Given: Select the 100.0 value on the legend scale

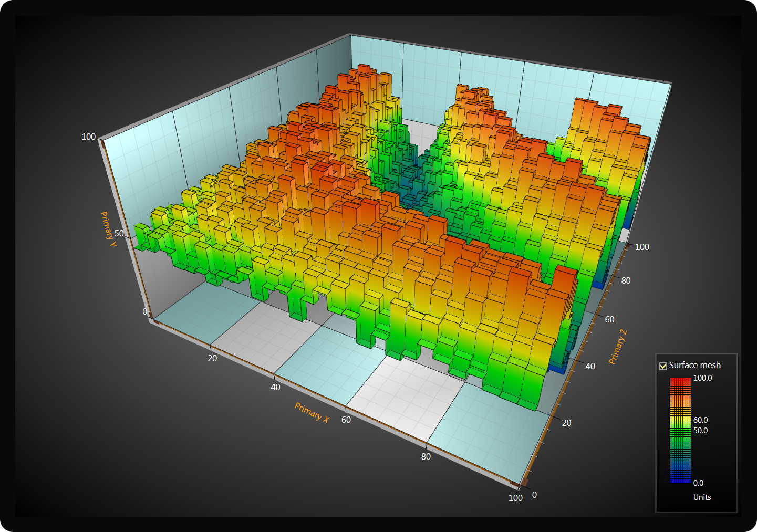Looking at the screenshot, I should (x=702, y=378).
